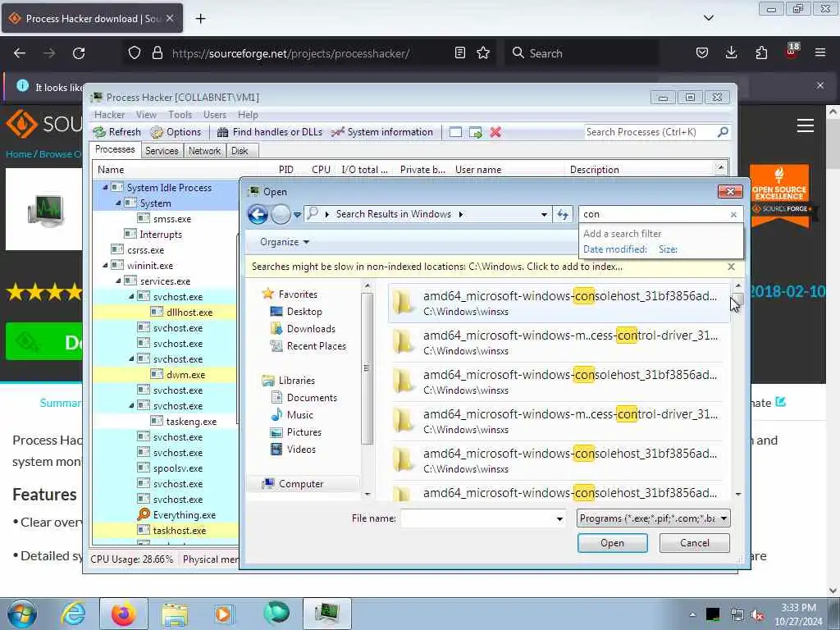Click the Refresh toolbar icon in Process Hacker

tap(99, 132)
